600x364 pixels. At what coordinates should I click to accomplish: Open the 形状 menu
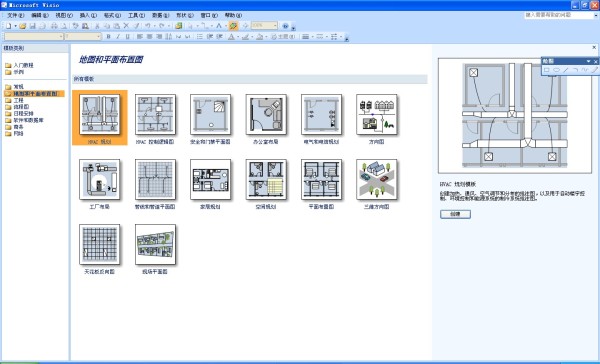[184, 15]
